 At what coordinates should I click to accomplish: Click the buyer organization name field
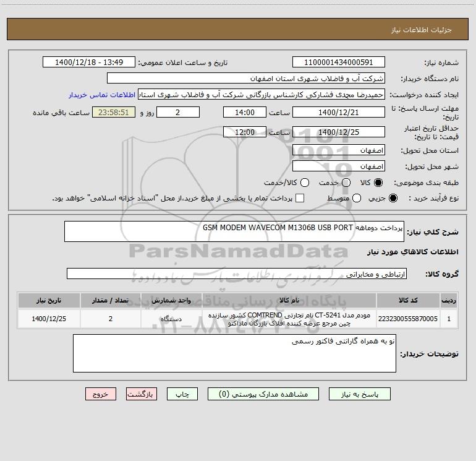pos(246,78)
